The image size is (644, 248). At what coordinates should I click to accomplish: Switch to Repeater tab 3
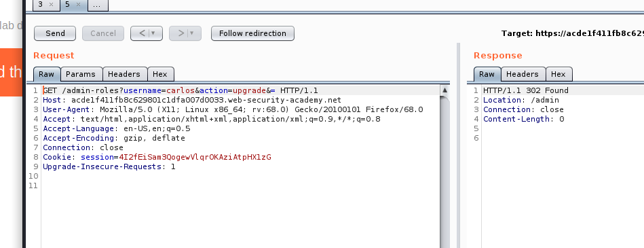[x=41, y=5]
